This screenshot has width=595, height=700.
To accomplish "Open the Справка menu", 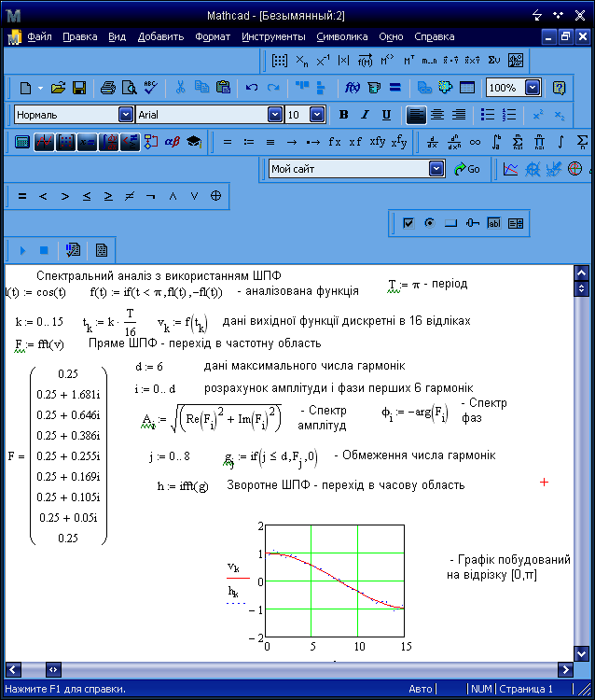I will (435, 36).
